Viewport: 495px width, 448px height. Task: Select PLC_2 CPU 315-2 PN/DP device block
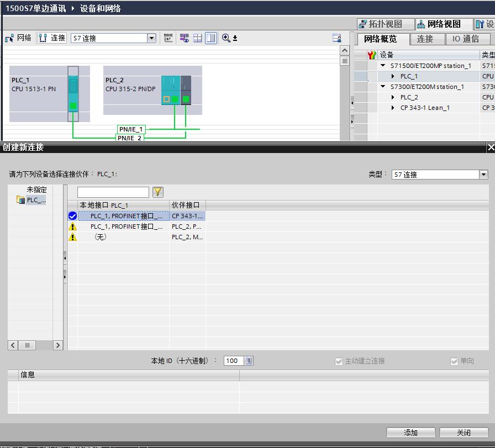(152, 90)
